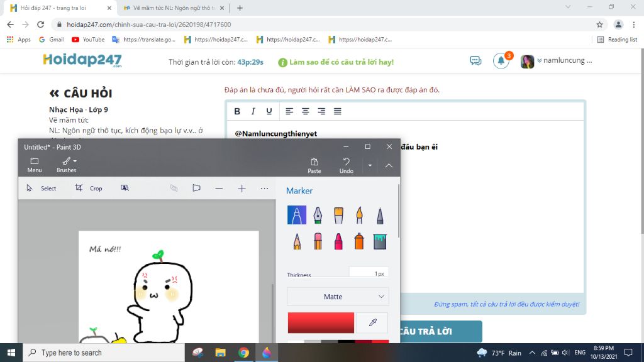644x362 pixels.
Task: Open the Chrome three-dot menu
Action: click(634, 25)
